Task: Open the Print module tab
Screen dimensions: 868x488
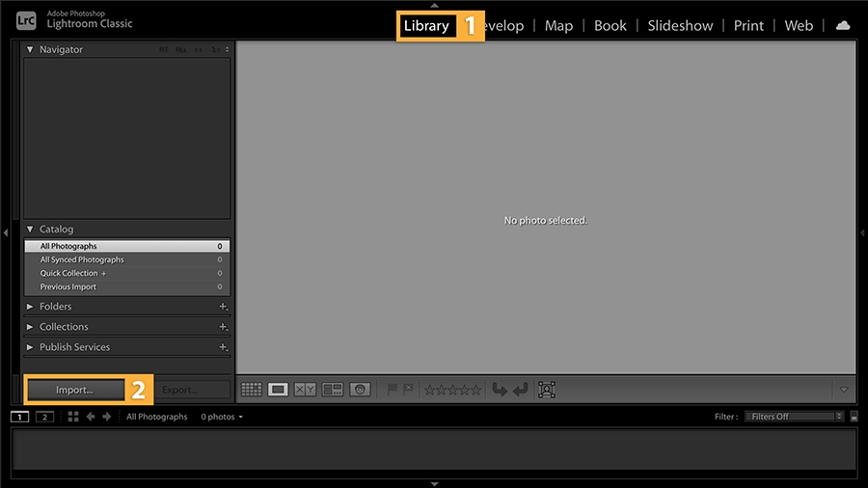Action: (x=748, y=25)
